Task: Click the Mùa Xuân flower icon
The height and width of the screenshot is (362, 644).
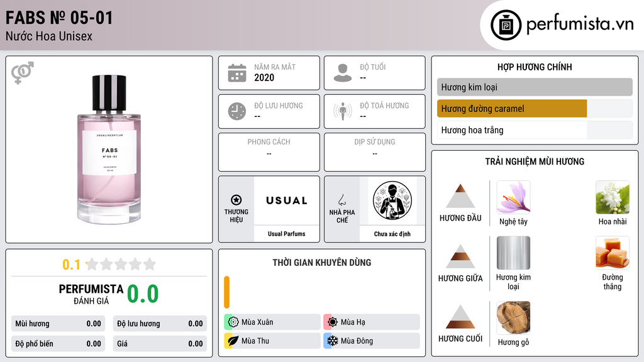Action: click(x=233, y=322)
